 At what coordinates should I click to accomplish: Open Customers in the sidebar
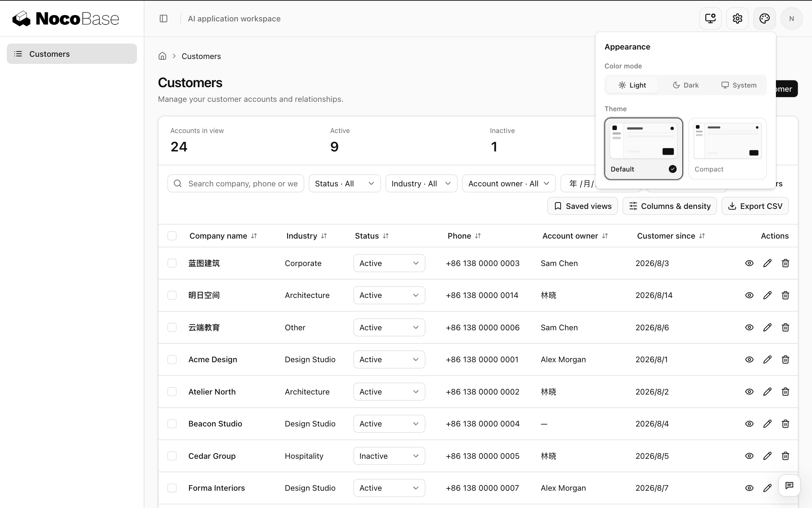[72, 54]
